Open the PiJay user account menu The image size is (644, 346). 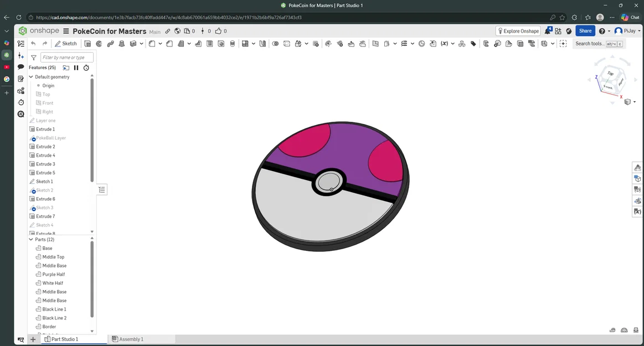pyautogui.click(x=627, y=31)
